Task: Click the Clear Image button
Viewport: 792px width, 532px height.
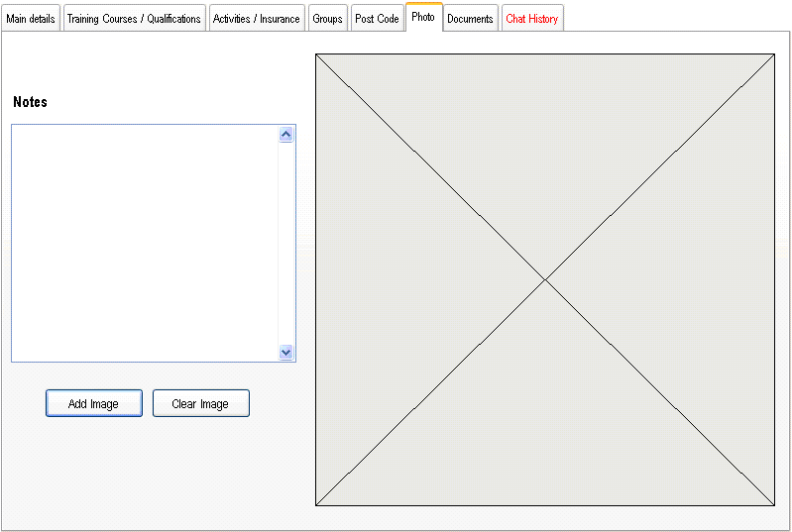Action: tap(200, 403)
